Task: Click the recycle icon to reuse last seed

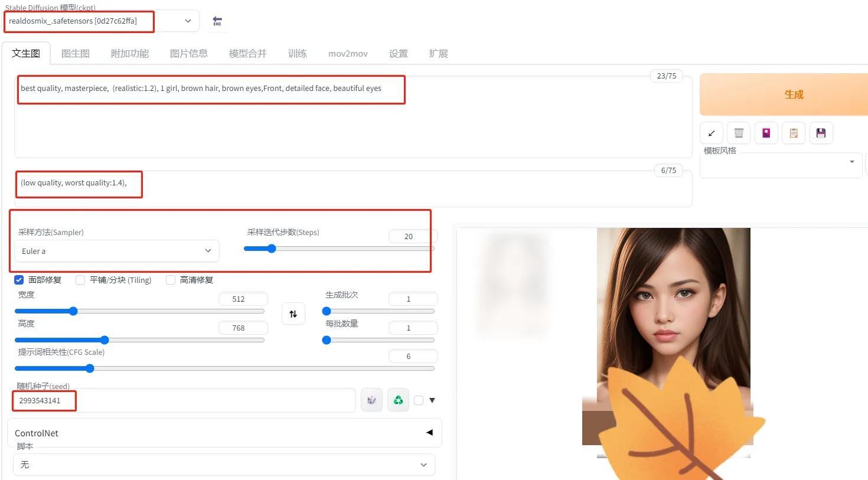Action: coord(397,400)
